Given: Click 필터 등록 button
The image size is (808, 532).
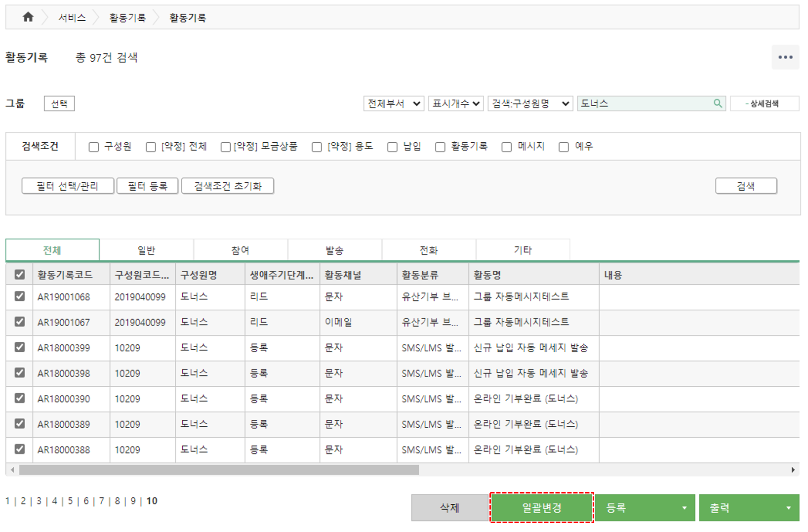Looking at the screenshot, I should (x=148, y=186).
